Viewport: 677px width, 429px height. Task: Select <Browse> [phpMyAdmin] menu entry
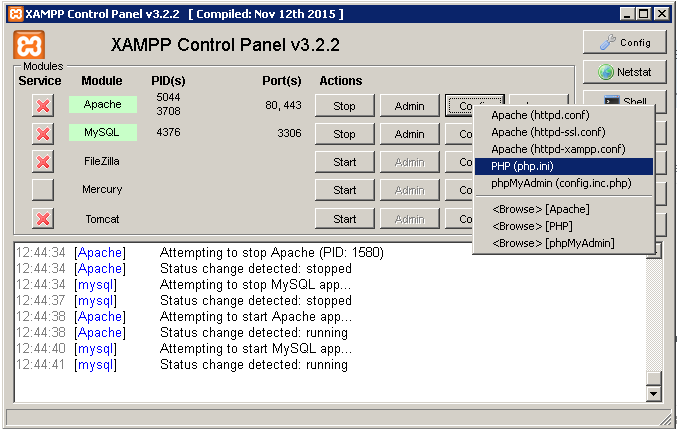tap(563, 243)
